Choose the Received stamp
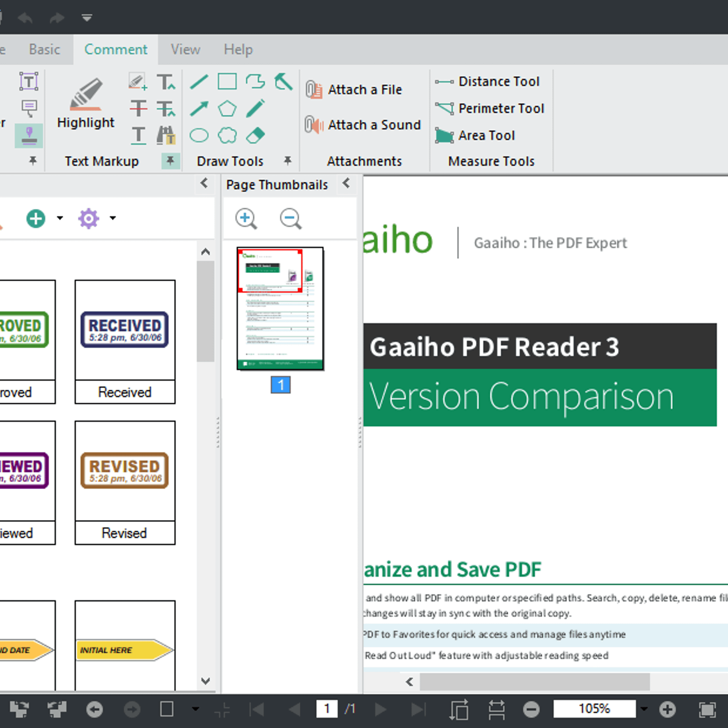728x728 pixels. 125,342
